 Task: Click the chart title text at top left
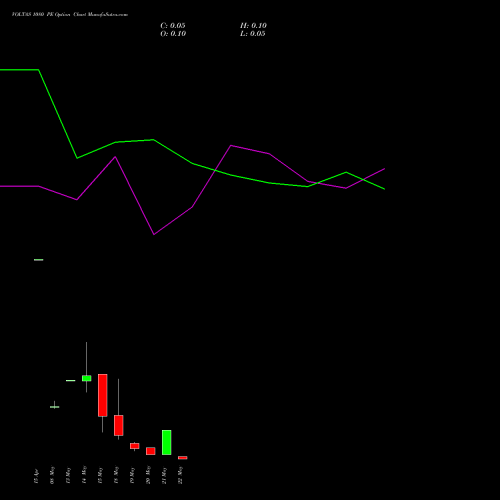70,14
